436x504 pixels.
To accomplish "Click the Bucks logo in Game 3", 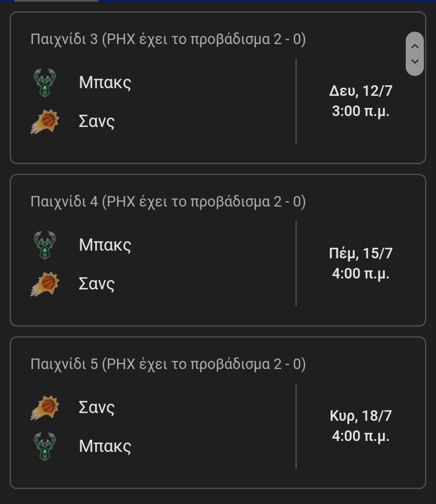I will coord(44,83).
